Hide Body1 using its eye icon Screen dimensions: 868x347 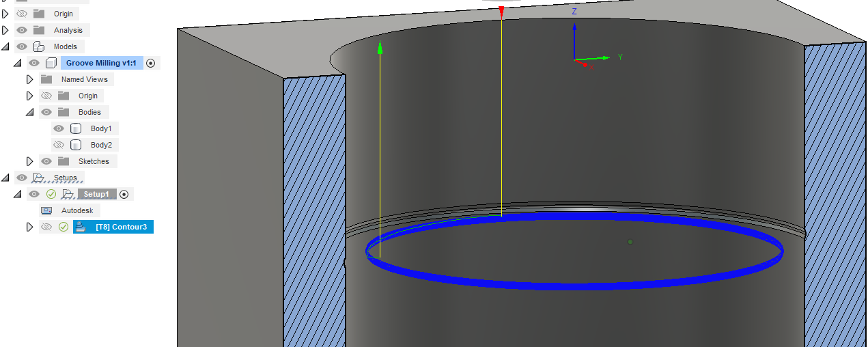click(59, 128)
